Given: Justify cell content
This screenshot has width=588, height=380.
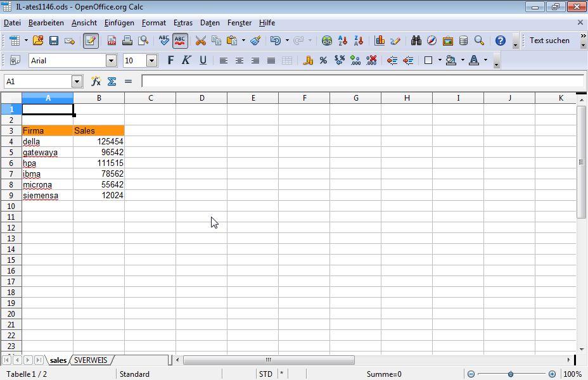Looking at the screenshot, I should (271, 60).
